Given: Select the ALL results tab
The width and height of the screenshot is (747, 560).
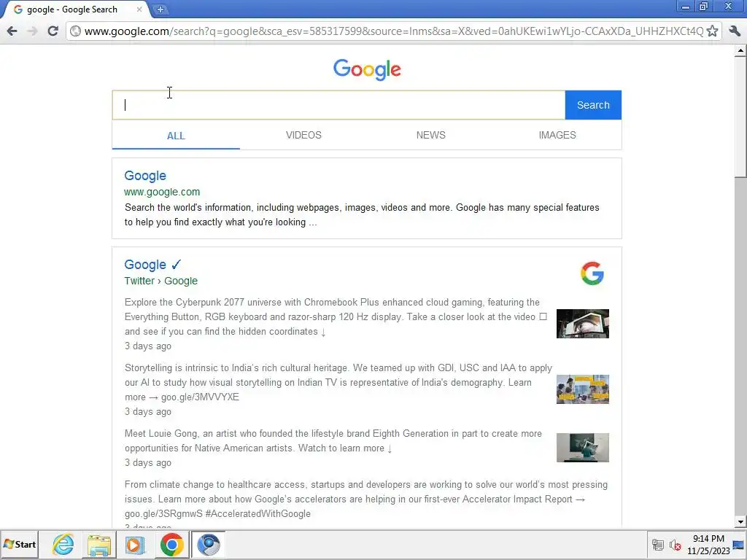Looking at the screenshot, I should point(176,136).
